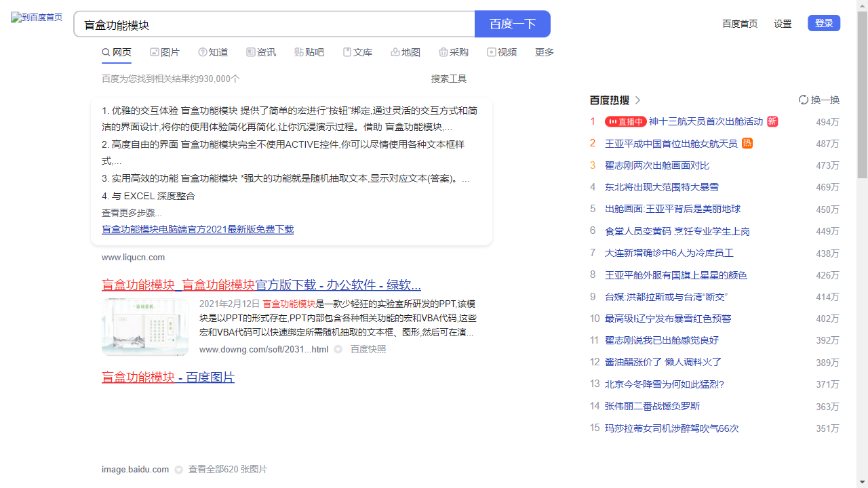Switch to the 图片 search tab
This screenshot has height=488, width=868.
click(x=165, y=52)
